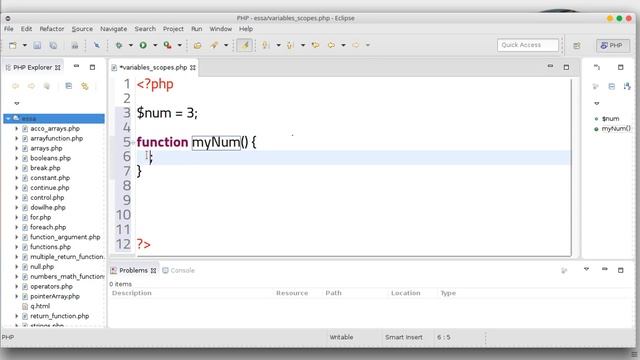Click the Save All toolbar icon
Image resolution: width=640 pixels, height=360 pixels.
(53, 45)
